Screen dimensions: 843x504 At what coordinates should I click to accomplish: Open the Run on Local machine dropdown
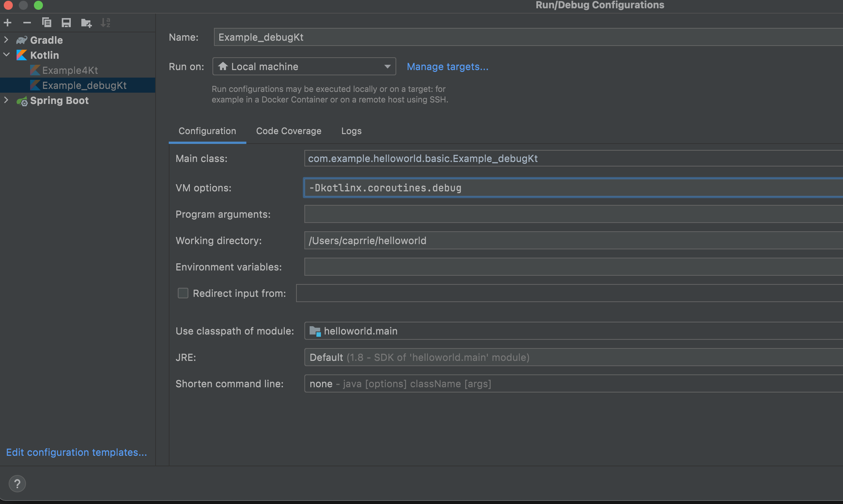[x=304, y=67]
